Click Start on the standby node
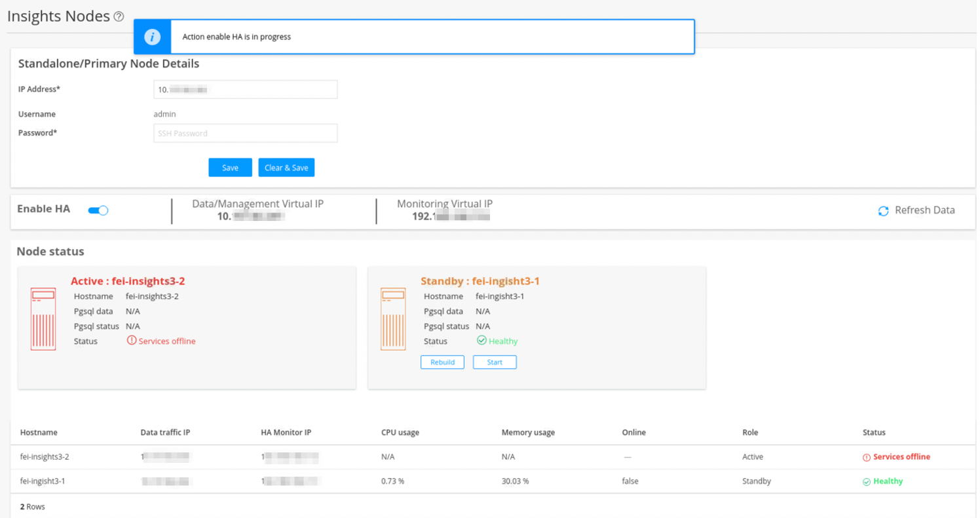 pyautogui.click(x=495, y=362)
